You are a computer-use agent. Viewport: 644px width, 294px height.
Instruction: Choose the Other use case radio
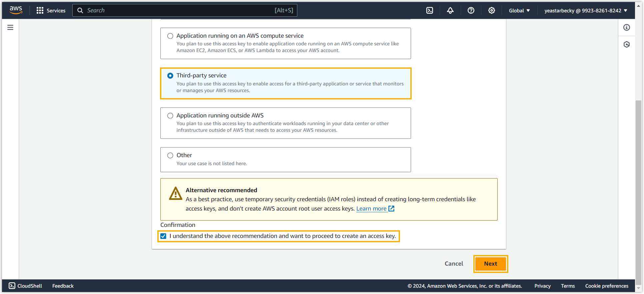click(x=170, y=156)
